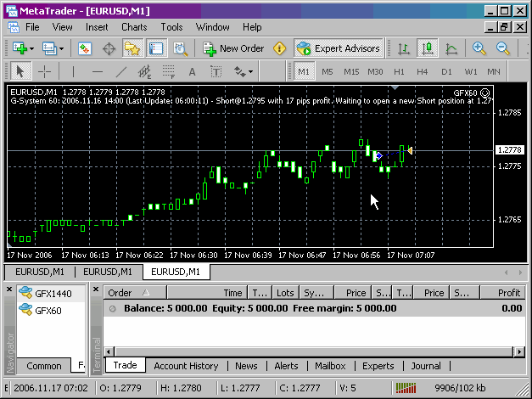Viewport: 532px width, 399px height.
Task: Click the terminal horizontal scrollbar left arrow
Action: 109,351
